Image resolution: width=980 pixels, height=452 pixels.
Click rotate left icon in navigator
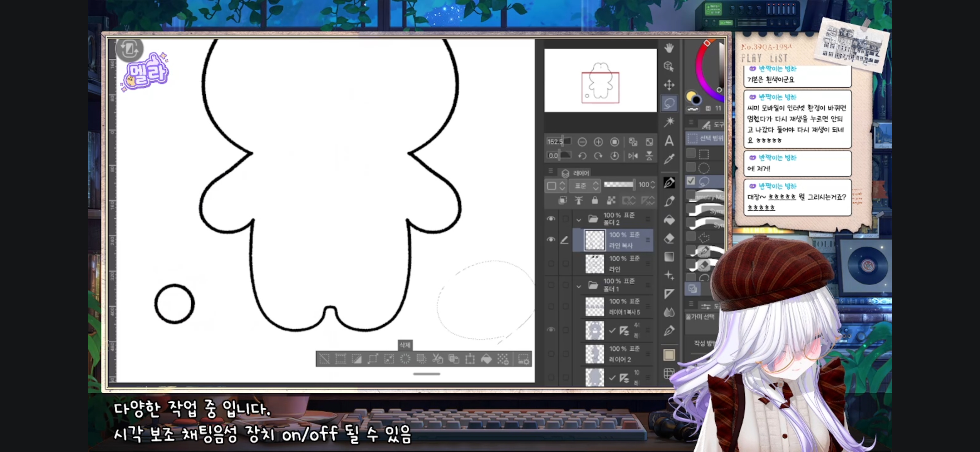pos(582,155)
